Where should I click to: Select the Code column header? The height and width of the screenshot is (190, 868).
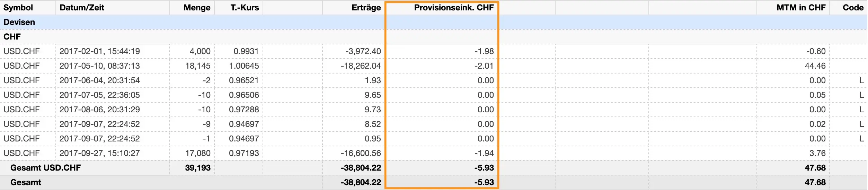[x=853, y=8]
